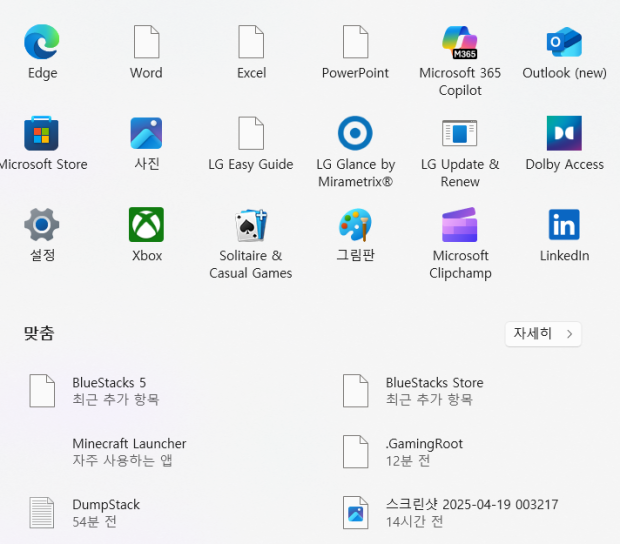Open LG Glance by Mirametrix

tap(355, 133)
